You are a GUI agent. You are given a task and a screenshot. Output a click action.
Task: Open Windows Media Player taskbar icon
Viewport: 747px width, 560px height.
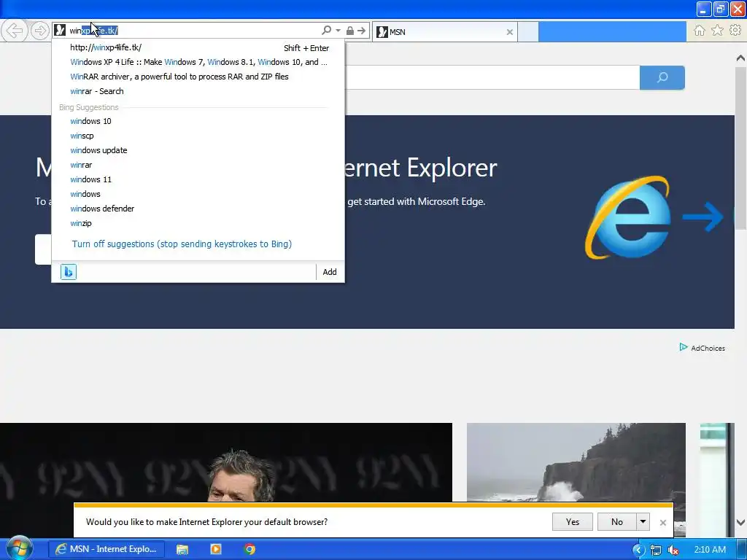(216, 549)
